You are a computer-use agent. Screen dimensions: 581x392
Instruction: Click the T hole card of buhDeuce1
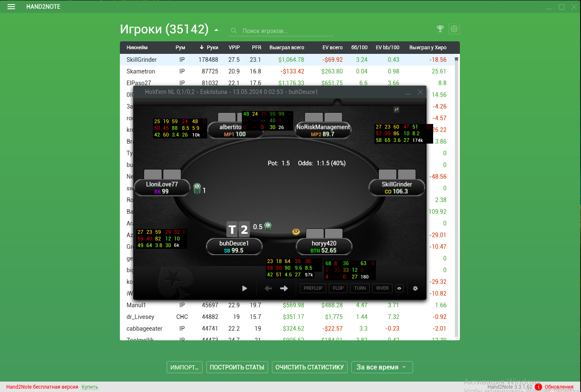(x=232, y=229)
